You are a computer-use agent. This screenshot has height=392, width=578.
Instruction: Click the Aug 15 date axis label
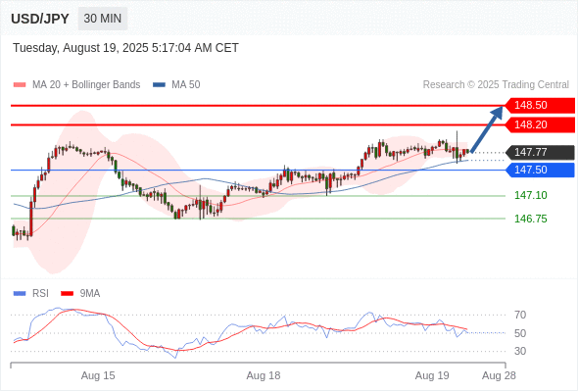(98, 375)
